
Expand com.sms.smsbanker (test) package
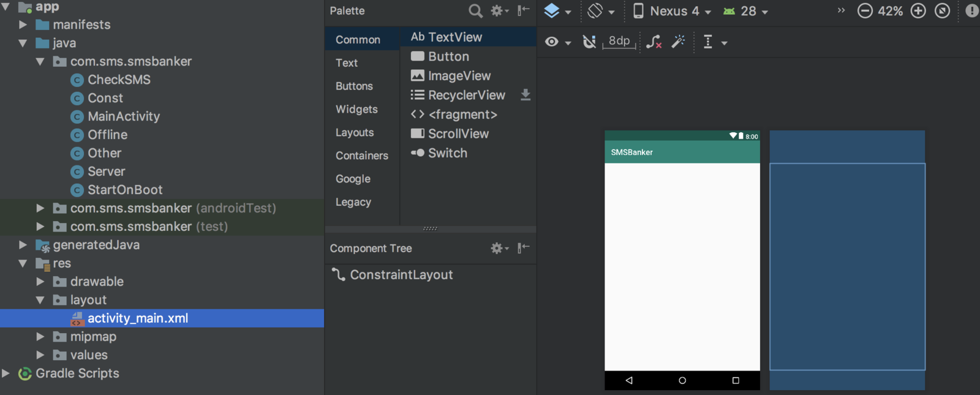click(40, 227)
